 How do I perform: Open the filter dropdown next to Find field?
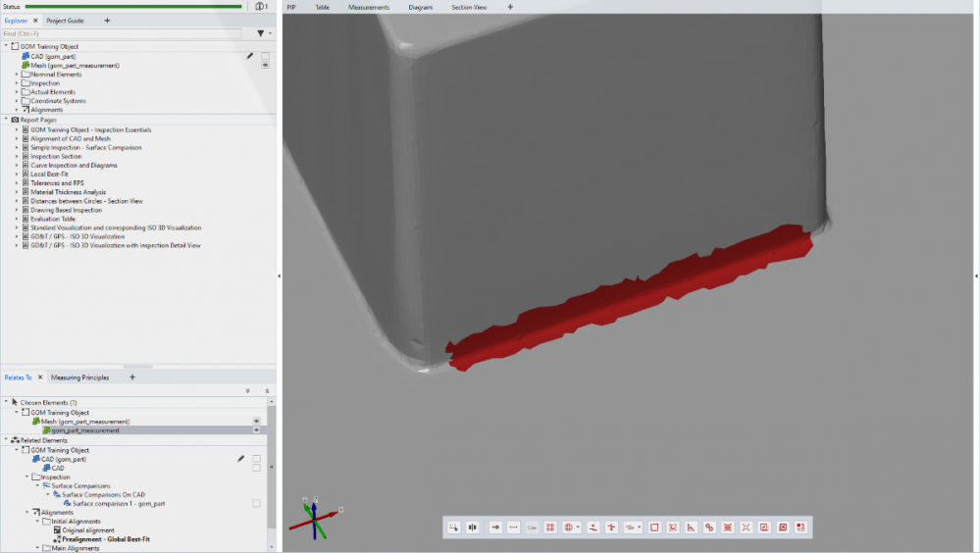(x=261, y=33)
